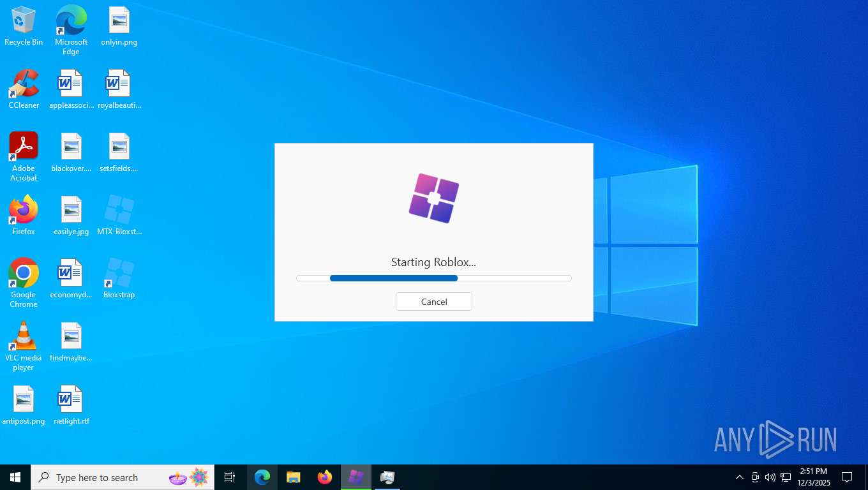Open the network status tray icon
The width and height of the screenshot is (868, 490).
(786, 477)
